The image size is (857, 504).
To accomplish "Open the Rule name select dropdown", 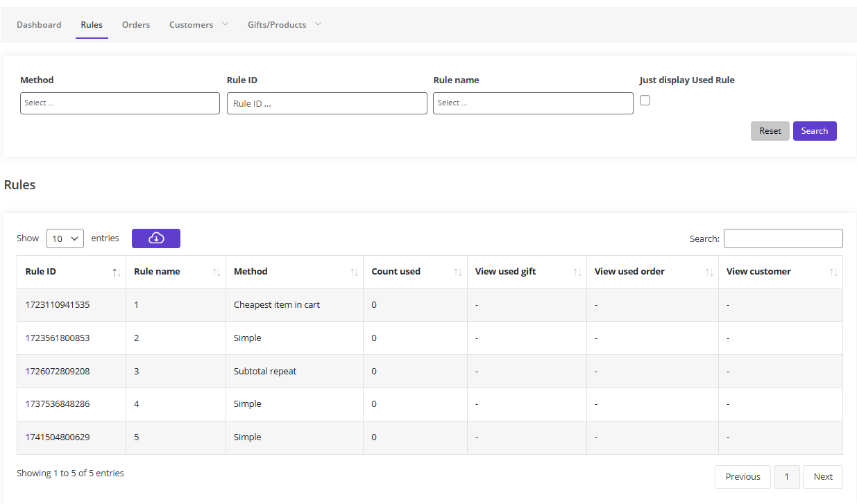I will click(x=533, y=103).
